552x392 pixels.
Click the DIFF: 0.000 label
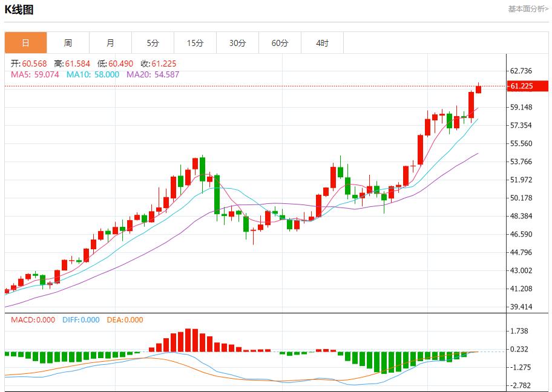click(80, 320)
